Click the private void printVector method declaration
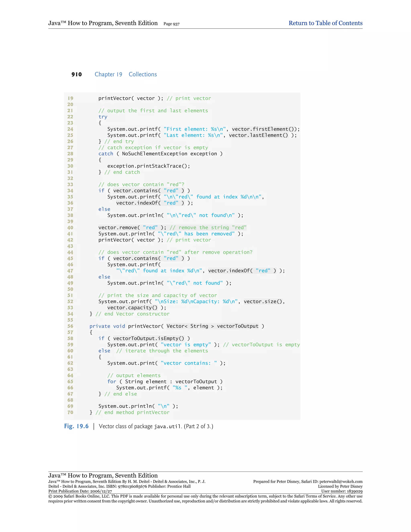The width and height of the screenshot is (411, 532). coord(177,326)
